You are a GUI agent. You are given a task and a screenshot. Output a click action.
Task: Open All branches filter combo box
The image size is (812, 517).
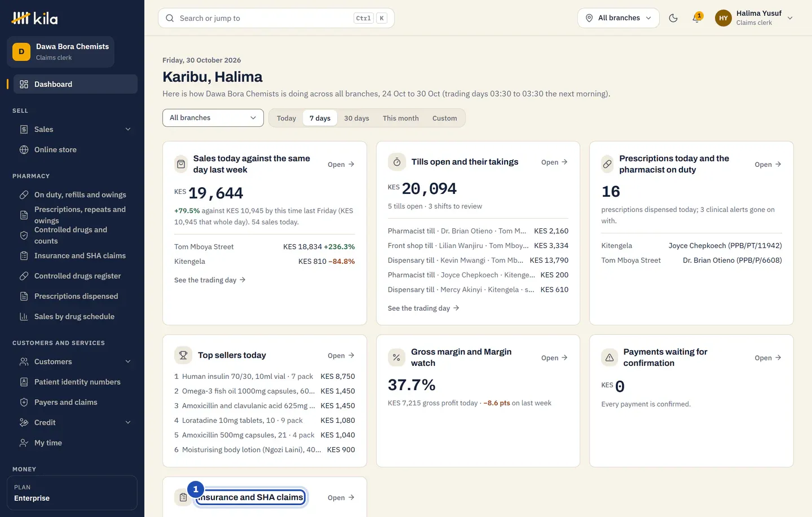click(213, 118)
